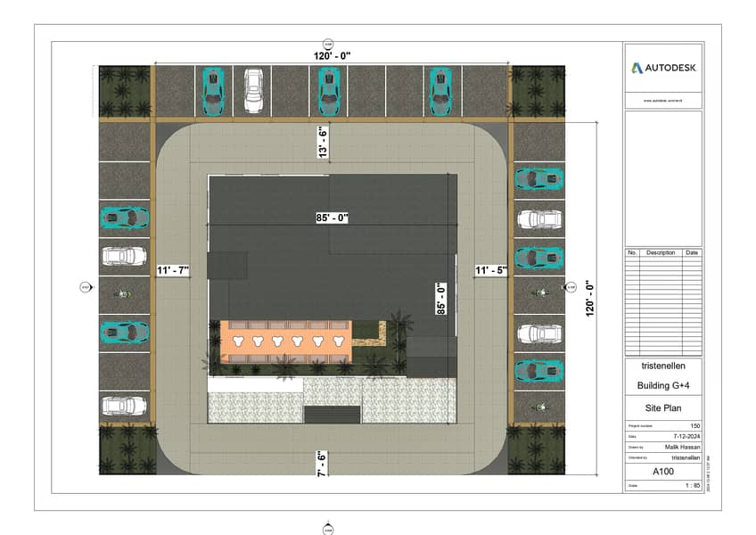The height and width of the screenshot is (535, 756).
Task: Select the topmost teal car in the right parking column
Action: [x=538, y=179]
